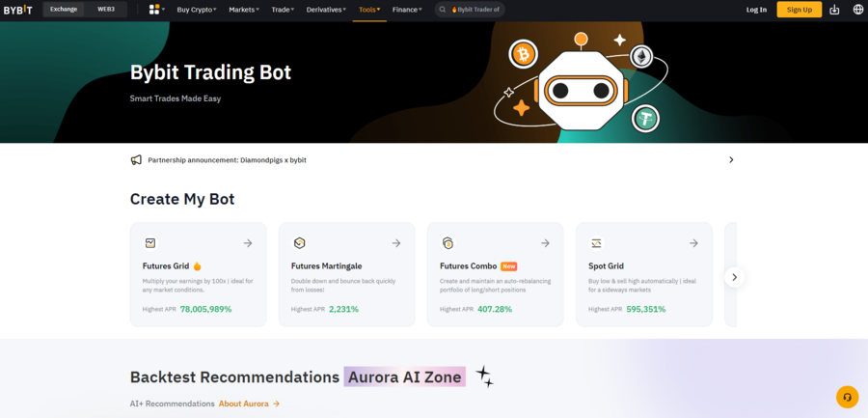Image resolution: width=868 pixels, height=418 pixels.
Task: Click the Bybit Trading Bot heading
Action: [210, 72]
